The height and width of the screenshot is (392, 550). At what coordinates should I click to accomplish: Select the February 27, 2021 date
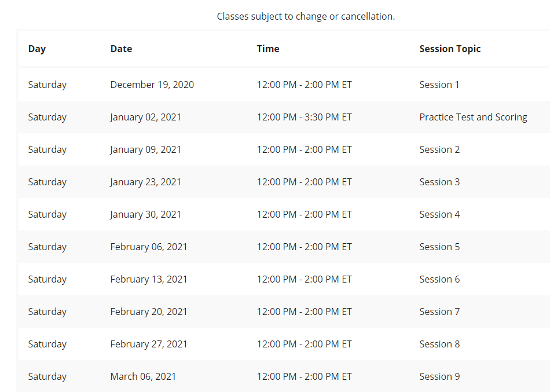coord(149,344)
